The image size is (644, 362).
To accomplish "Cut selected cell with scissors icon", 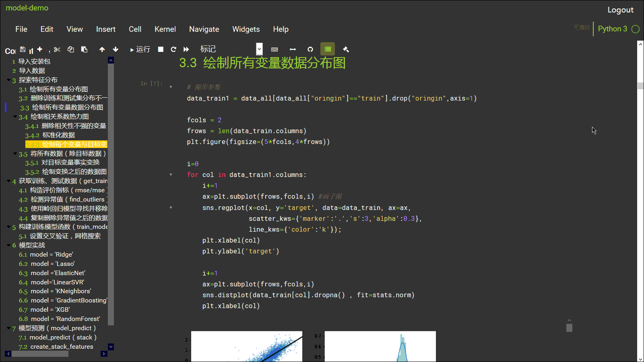I will [57, 49].
